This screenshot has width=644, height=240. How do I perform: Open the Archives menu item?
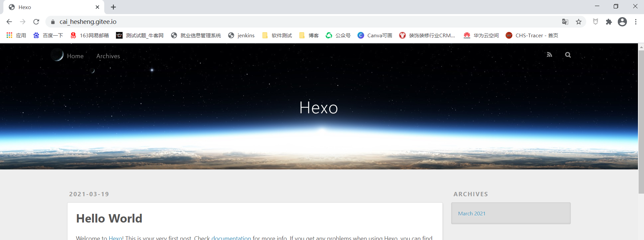tap(108, 56)
